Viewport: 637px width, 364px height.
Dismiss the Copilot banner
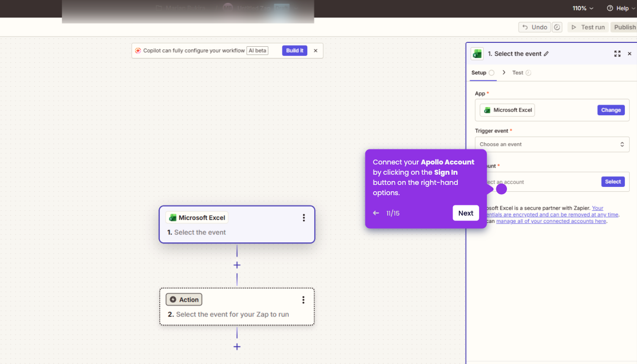(x=316, y=51)
